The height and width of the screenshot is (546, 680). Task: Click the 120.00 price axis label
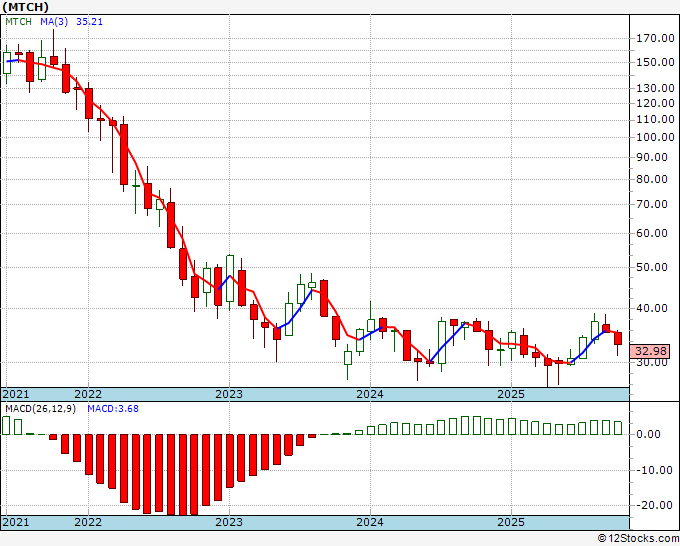tap(655, 104)
